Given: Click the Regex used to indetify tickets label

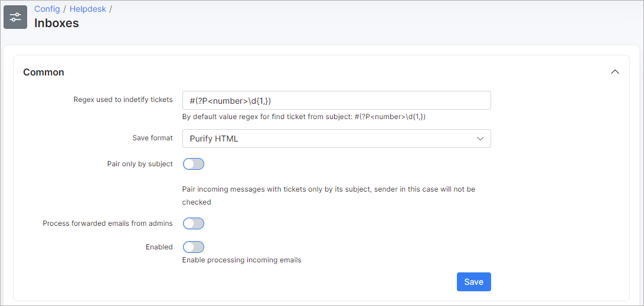Looking at the screenshot, I should (123, 100).
